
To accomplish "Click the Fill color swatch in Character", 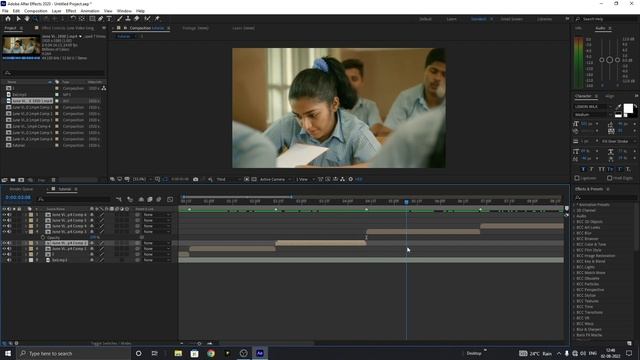I will pyautogui.click(x=628, y=108).
